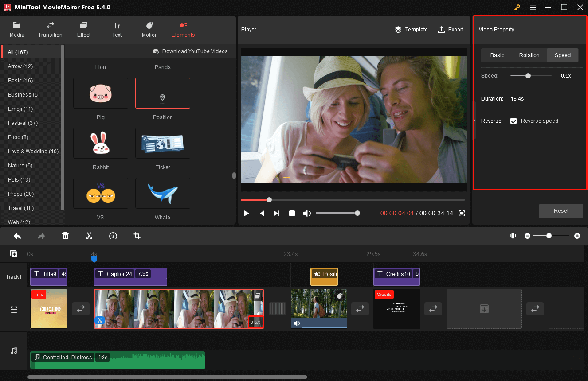The height and width of the screenshot is (381, 588).
Task: Click the Export button
Action: point(451,29)
